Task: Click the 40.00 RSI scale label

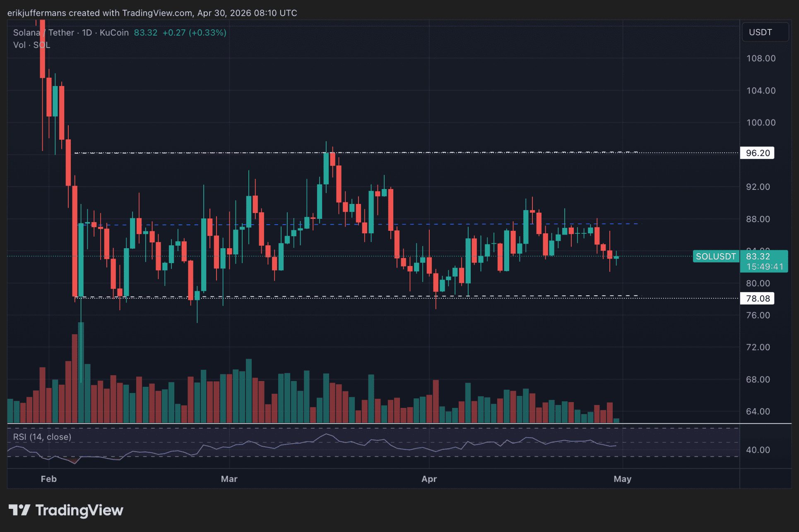Action: [x=758, y=450]
